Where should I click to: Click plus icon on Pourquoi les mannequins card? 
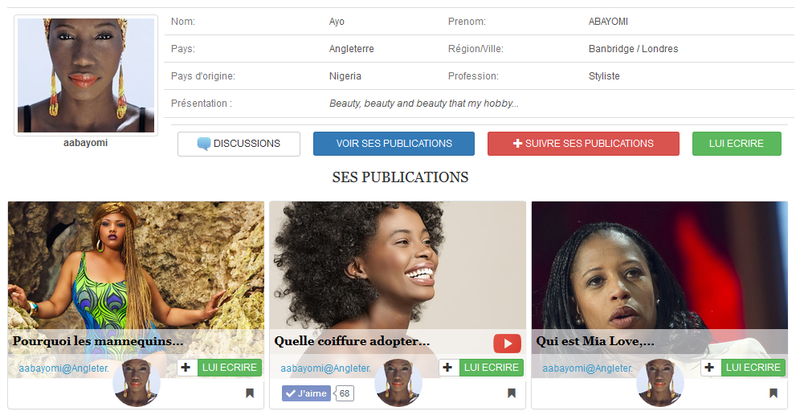click(186, 368)
